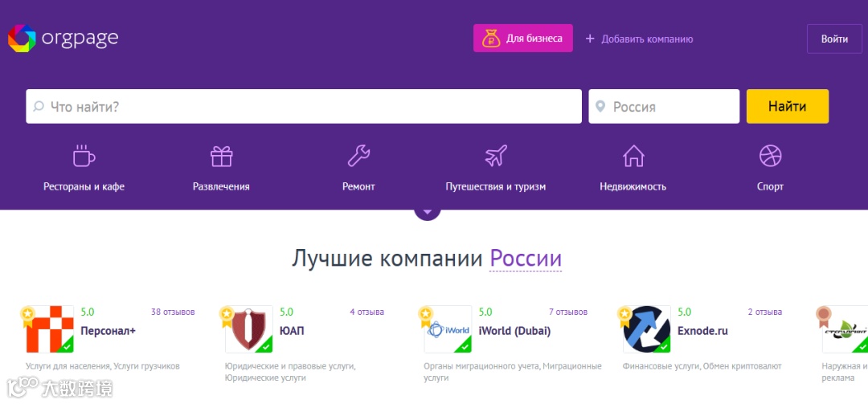This screenshot has height=404, width=868.
Task: Open Недвижимость category
Action: coord(633,186)
